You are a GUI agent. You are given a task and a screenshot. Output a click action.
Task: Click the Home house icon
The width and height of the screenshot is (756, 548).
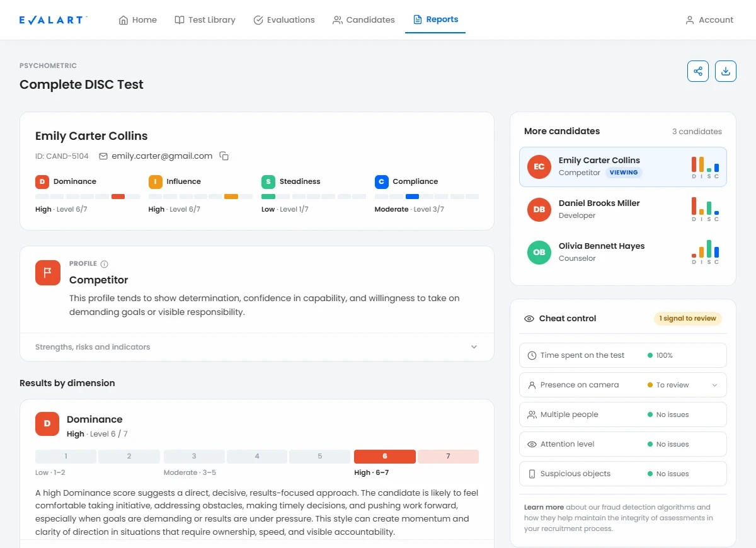click(x=123, y=20)
